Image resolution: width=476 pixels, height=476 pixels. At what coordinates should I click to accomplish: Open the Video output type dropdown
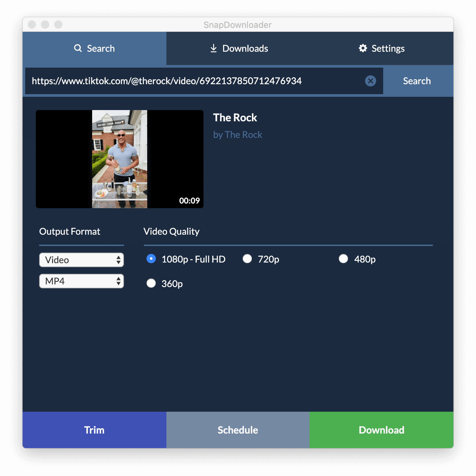82,260
